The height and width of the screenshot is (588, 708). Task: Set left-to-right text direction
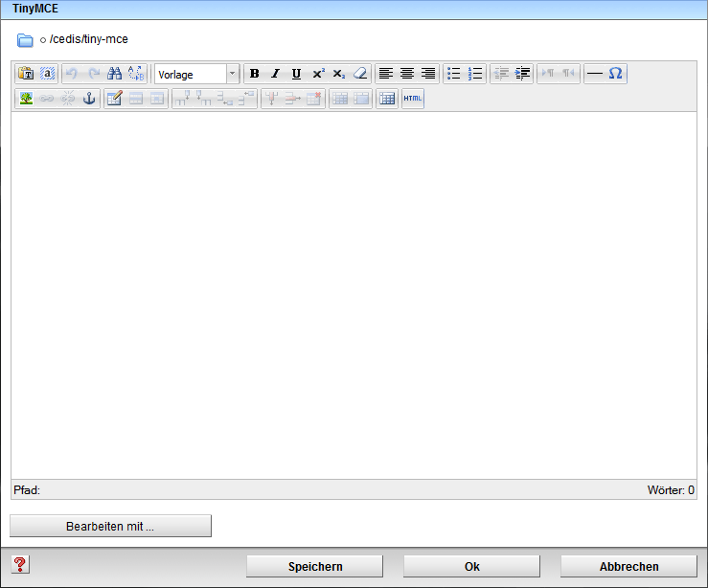[x=548, y=74]
